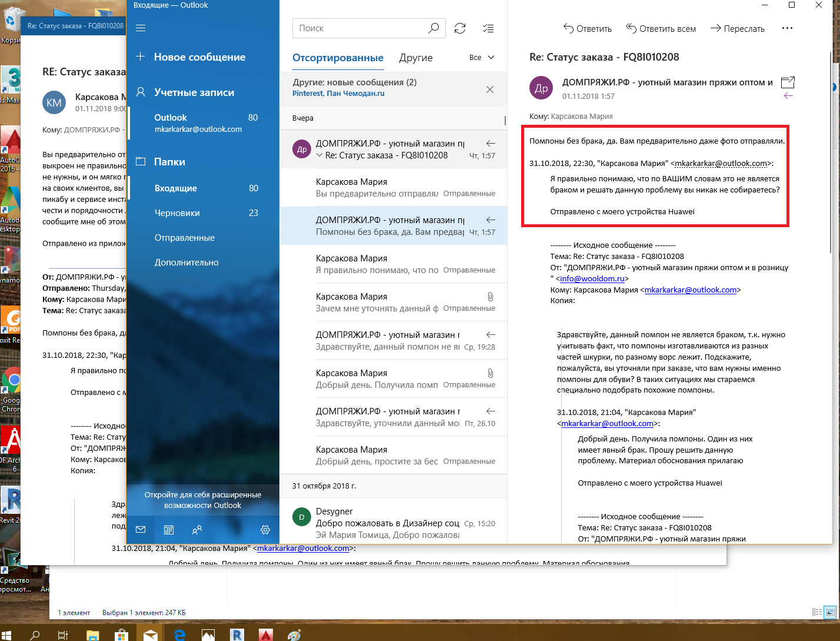Click info@wooldom.ru email link
The image size is (840, 641).
coord(592,278)
